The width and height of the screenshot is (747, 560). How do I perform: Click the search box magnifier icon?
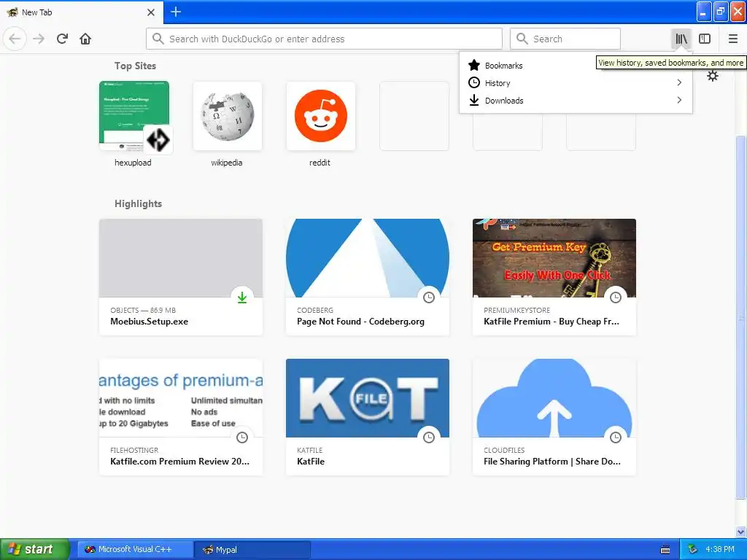522,39
